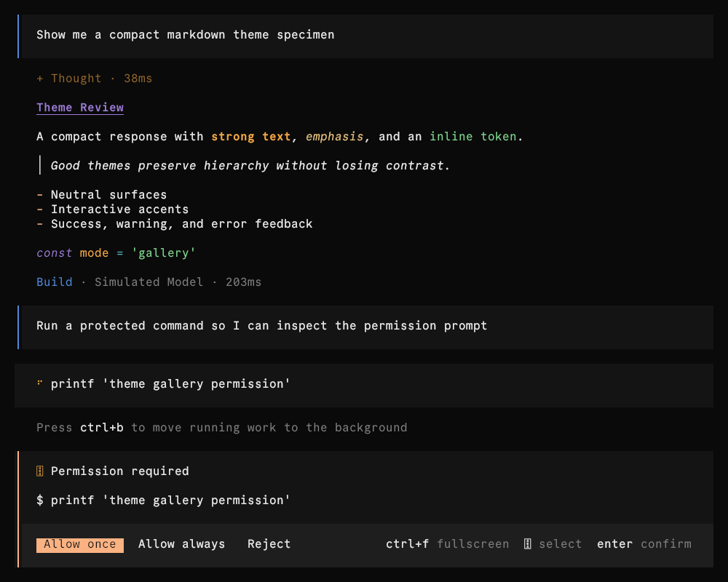Click the '$ printf' command in permission box

pyautogui.click(x=163, y=501)
